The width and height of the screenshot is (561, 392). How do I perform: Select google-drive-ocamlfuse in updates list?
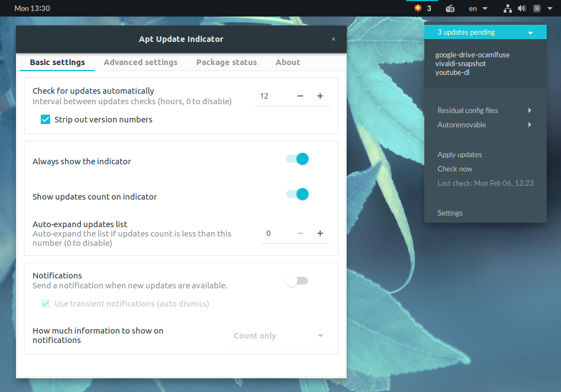coord(472,55)
